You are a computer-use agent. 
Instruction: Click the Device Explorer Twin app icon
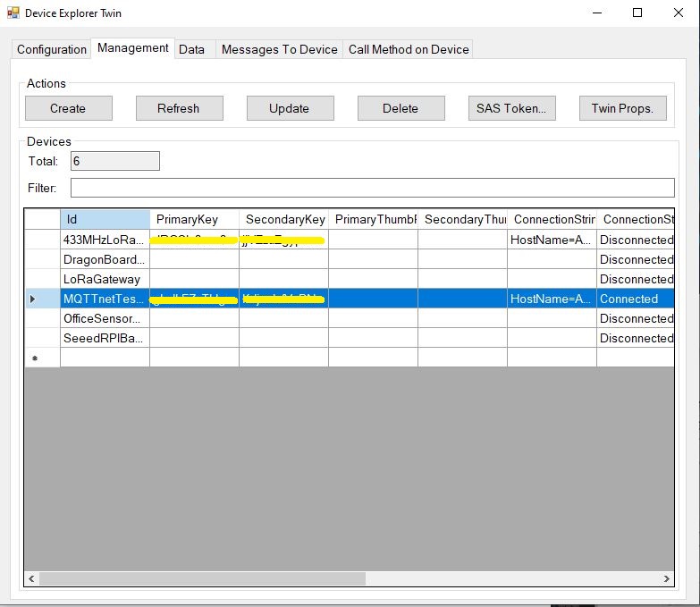(x=13, y=13)
